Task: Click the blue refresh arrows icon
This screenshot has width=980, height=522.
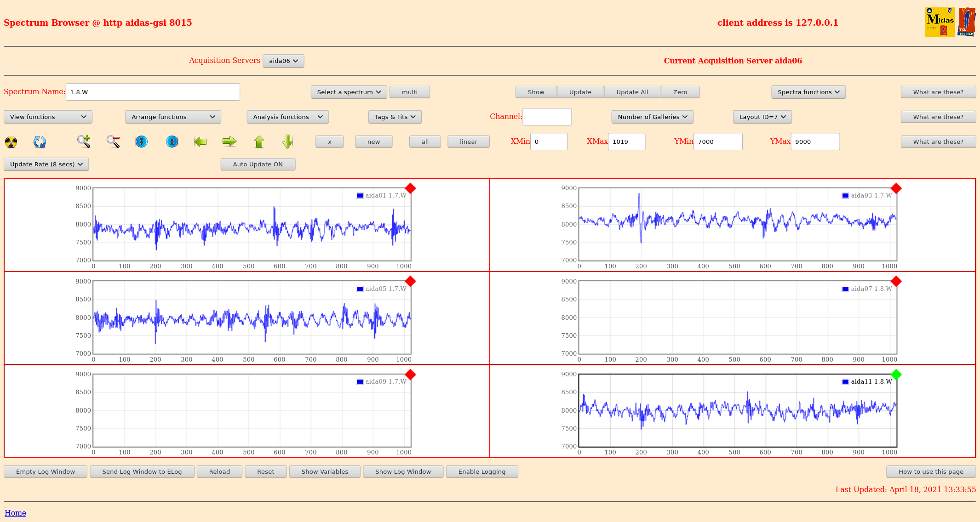Action: 40,142
